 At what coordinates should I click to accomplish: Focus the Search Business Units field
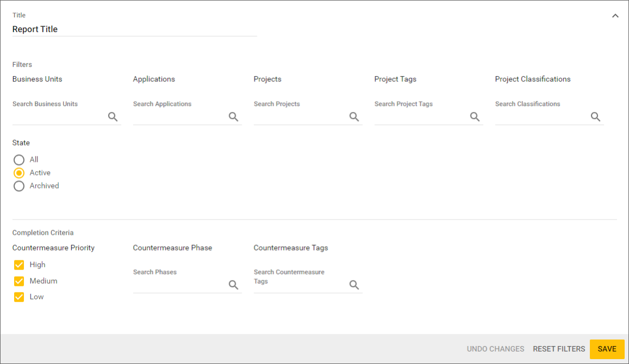[59, 117]
